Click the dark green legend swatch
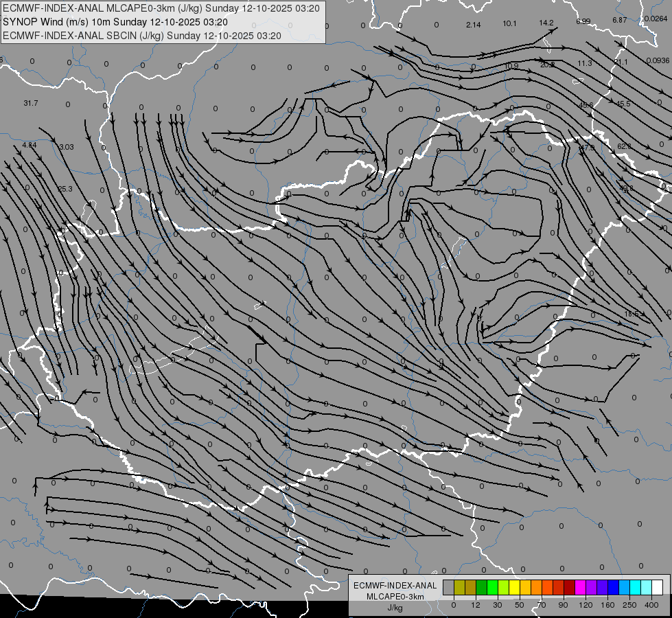Image resolution: width=672 pixels, height=618 pixels. [482, 587]
